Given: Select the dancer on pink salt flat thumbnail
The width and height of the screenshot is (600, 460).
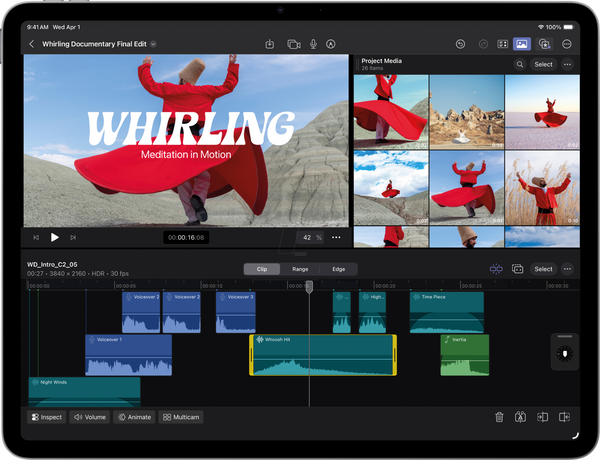Looking at the screenshot, I should [x=542, y=111].
